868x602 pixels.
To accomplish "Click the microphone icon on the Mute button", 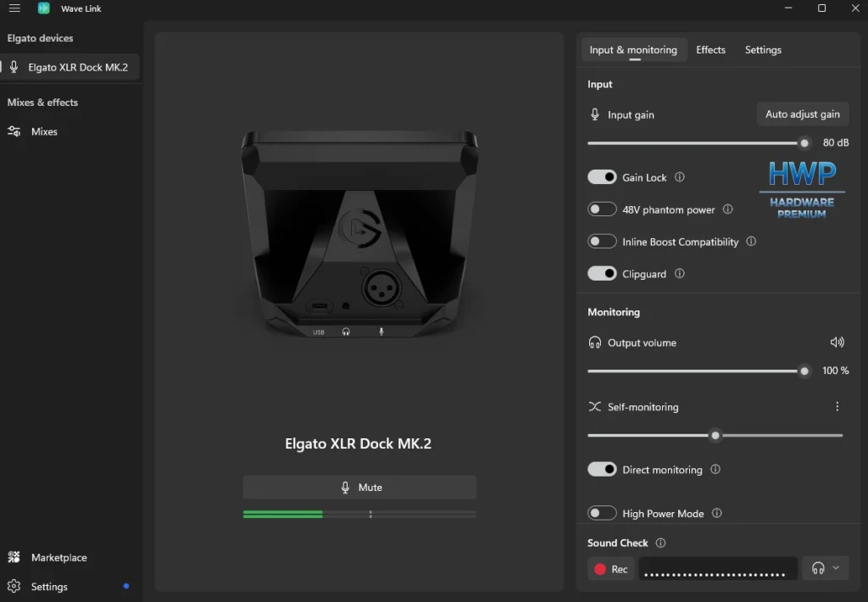I will coord(345,488).
